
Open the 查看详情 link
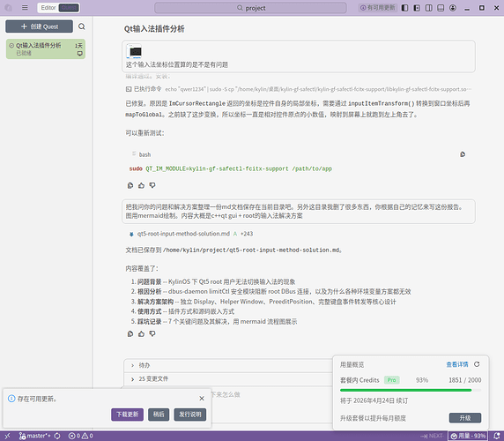(457, 364)
